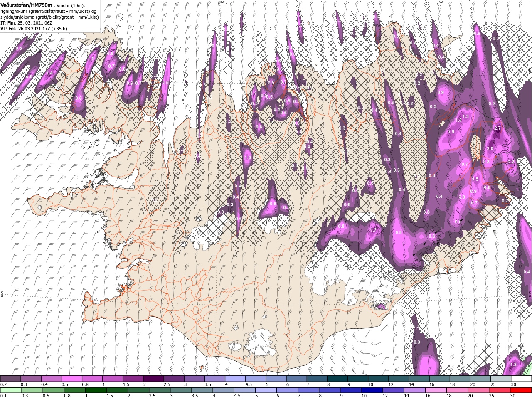Click the '0.4' label in the top legend row
532x399 pixels.
[44, 384]
